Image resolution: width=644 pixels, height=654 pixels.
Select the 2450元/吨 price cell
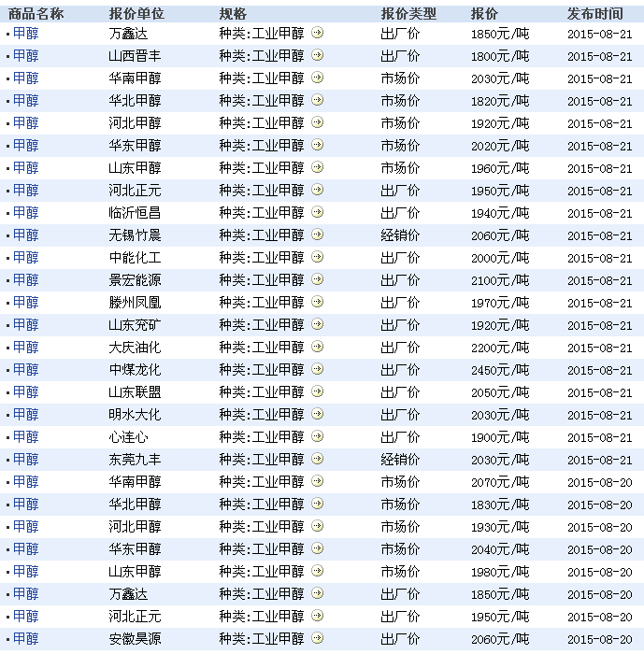point(500,370)
